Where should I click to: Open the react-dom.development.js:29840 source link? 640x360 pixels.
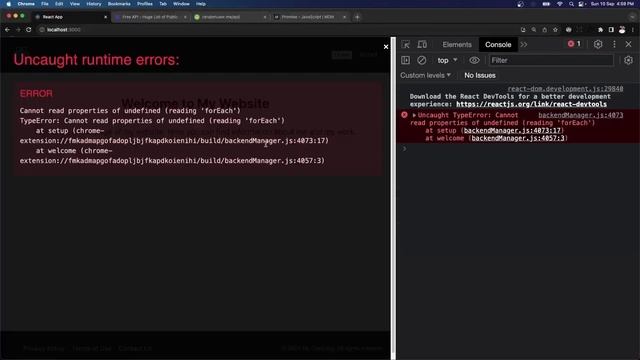tap(565, 89)
